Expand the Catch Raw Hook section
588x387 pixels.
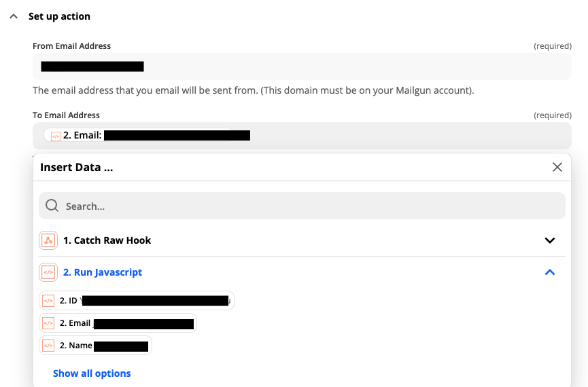(x=550, y=240)
